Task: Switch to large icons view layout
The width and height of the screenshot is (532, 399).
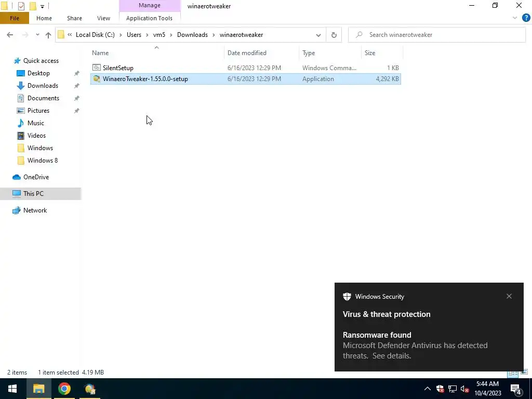Action: [x=524, y=373]
